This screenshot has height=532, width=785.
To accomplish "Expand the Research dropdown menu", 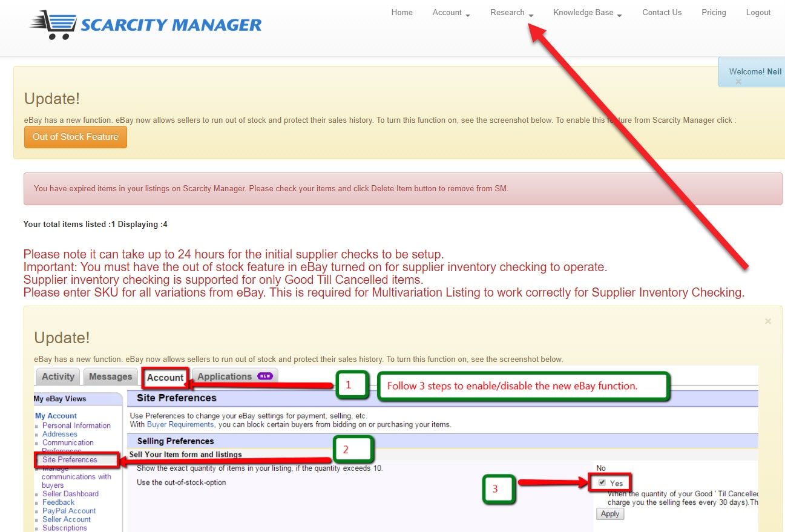I will tap(511, 12).
